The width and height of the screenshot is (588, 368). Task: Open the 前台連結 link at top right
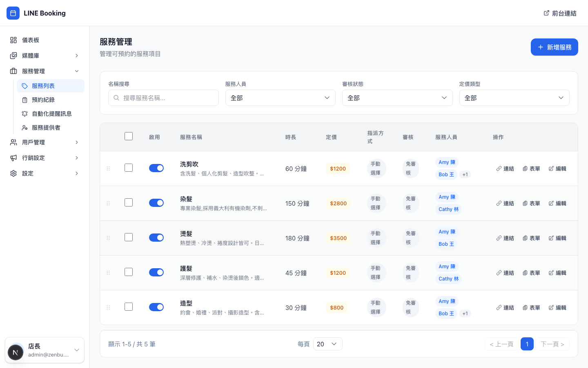point(560,13)
